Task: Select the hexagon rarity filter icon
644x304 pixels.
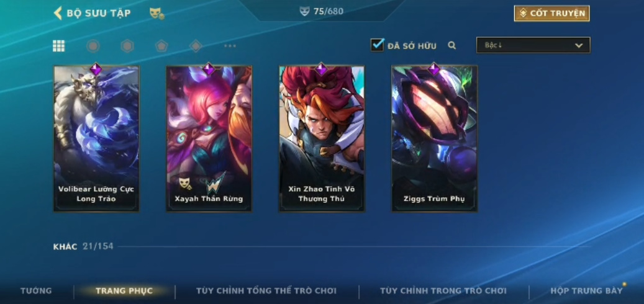Action: point(127,46)
